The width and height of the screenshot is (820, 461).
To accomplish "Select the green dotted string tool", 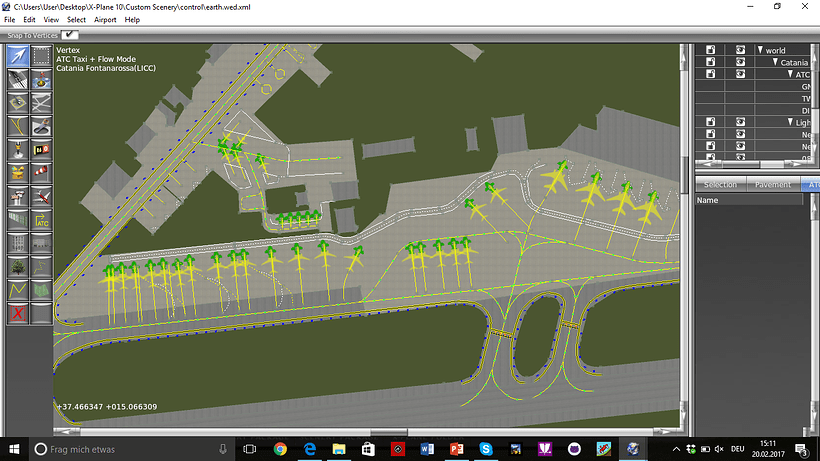I will [x=41, y=267].
